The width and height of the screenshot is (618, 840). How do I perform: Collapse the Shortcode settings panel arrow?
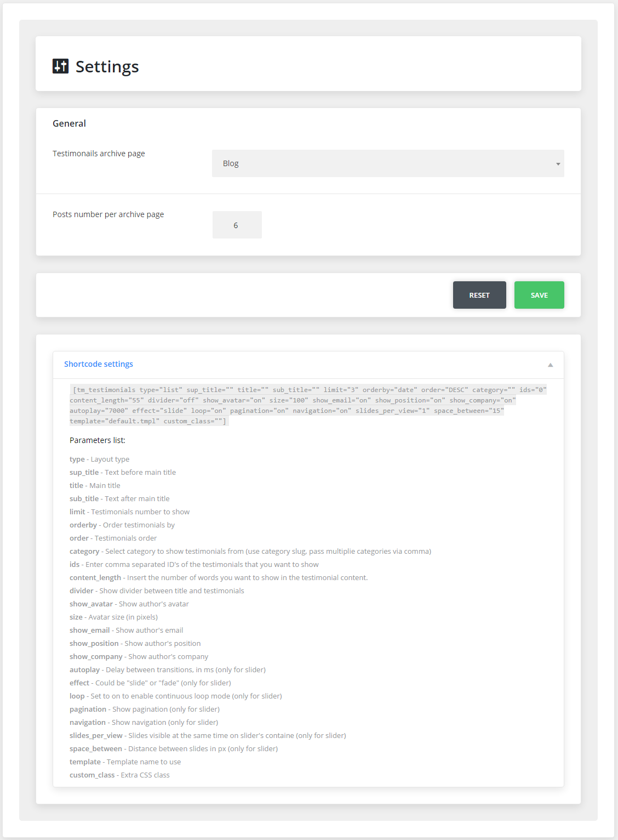coord(550,365)
